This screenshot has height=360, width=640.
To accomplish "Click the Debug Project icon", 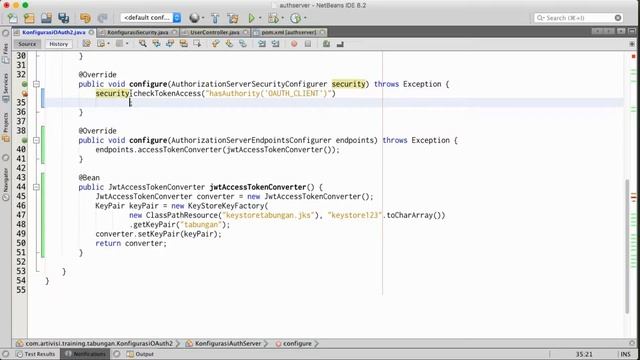I will click(x=273, y=18).
